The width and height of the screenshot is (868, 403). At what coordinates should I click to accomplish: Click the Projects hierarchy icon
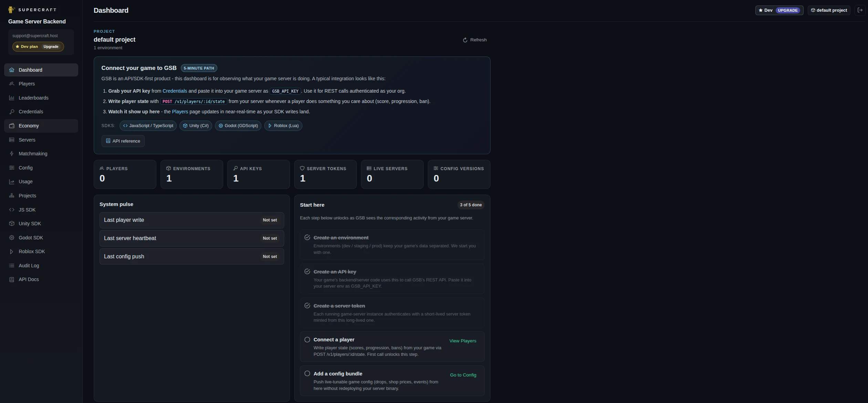[x=12, y=196]
